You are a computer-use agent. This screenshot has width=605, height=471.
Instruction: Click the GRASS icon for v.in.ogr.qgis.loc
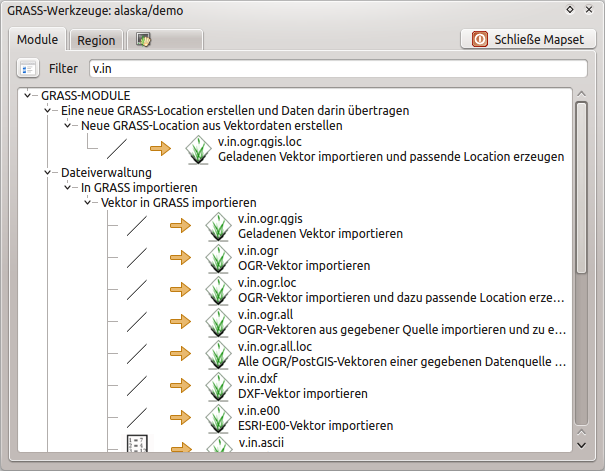tap(199, 149)
